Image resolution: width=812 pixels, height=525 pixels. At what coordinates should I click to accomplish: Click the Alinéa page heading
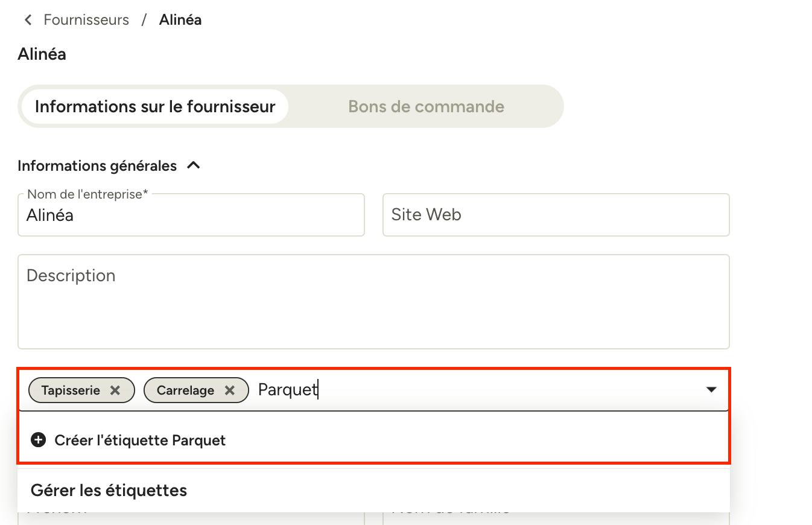pos(42,54)
